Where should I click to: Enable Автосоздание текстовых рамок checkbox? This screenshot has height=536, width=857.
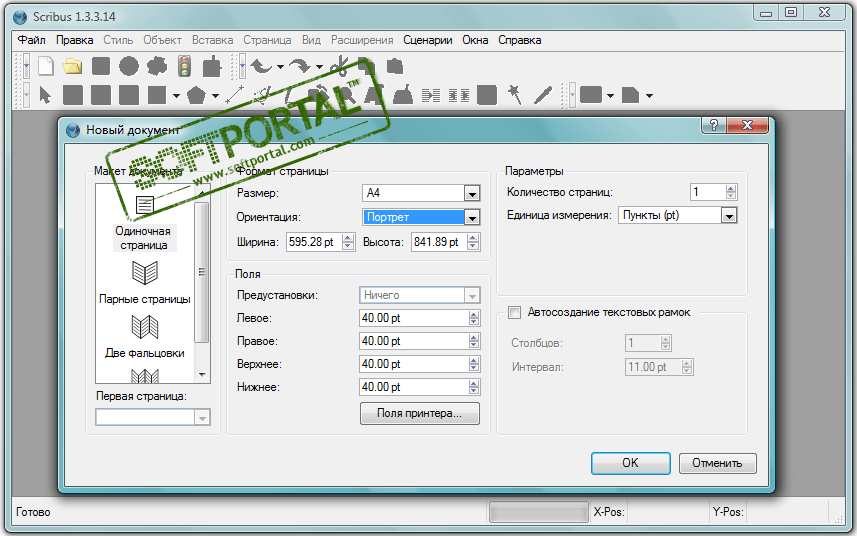[x=514, y=312]
